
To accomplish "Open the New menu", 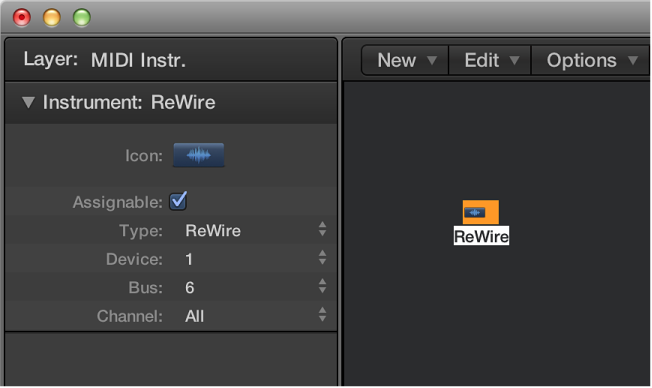I will [x=405, y=61].
